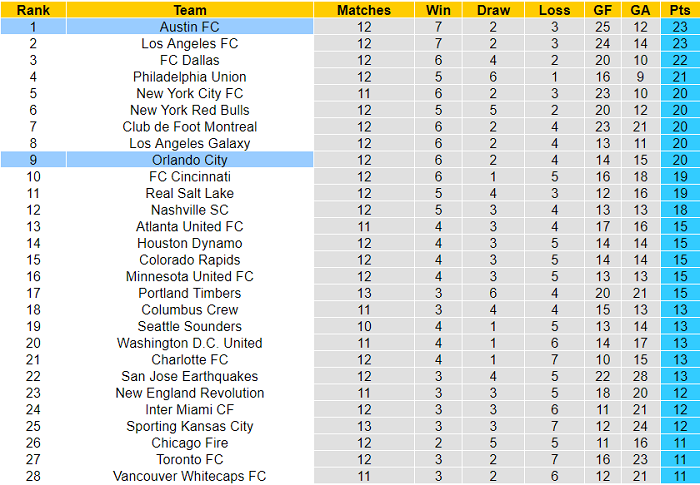700x485 pixels.
Task: Open the New York Red Bulls entry
Action: click(189, 110)
